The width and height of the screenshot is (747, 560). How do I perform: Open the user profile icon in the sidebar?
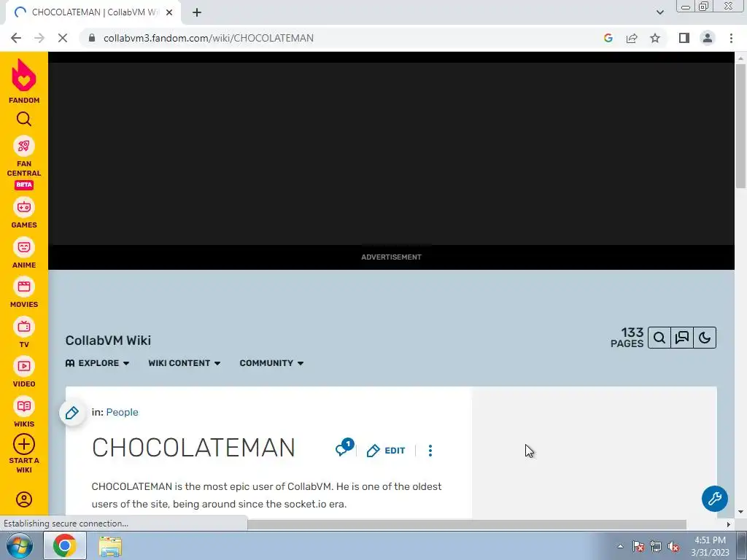[24, 499]
